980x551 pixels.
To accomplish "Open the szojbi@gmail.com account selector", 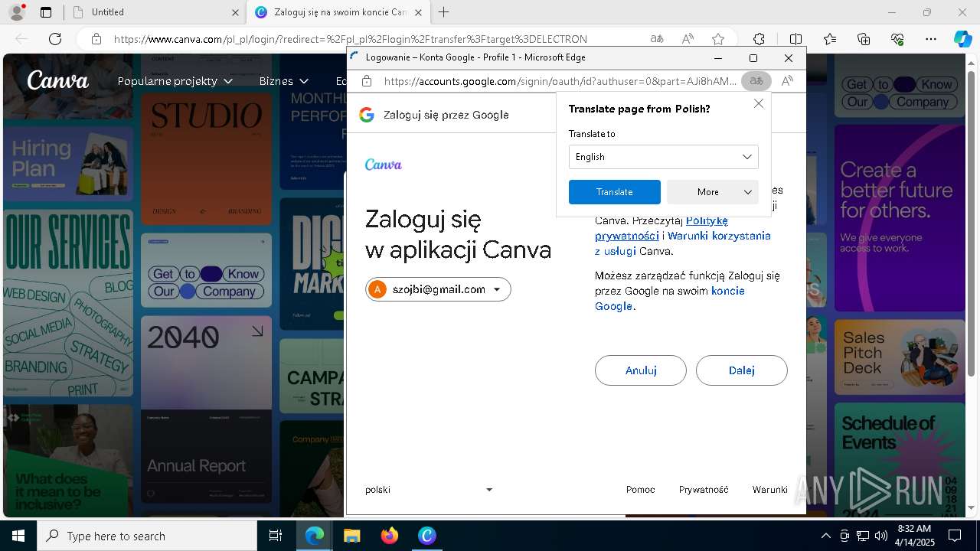I will pos(438,289).
